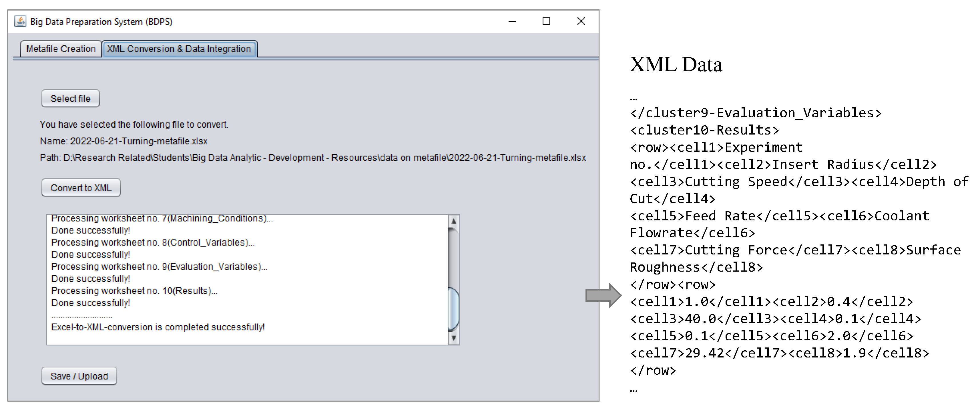
Task: Click the Convert to XML button
Action: pyautogui.click(x=81, y=188)
